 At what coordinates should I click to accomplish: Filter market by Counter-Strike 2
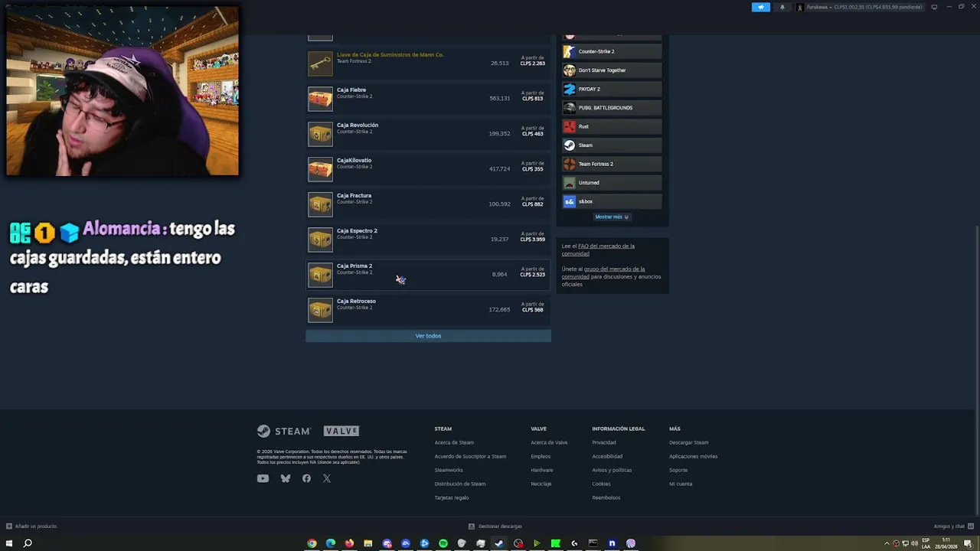pos(612,51)
